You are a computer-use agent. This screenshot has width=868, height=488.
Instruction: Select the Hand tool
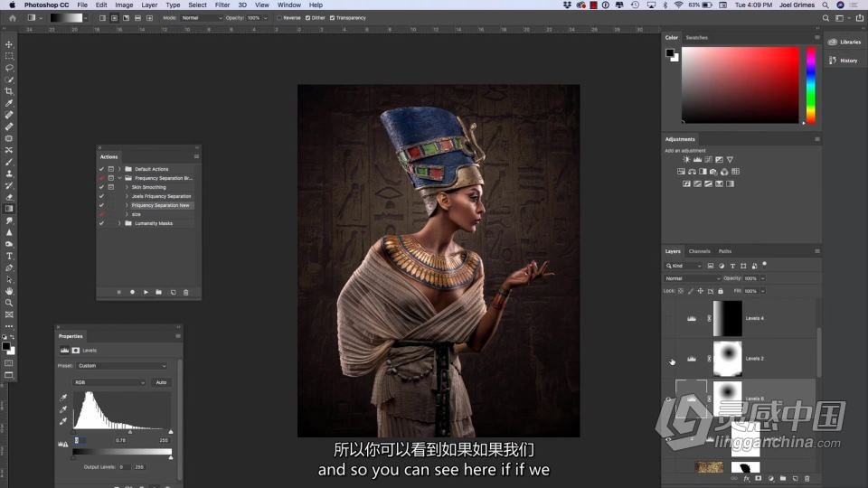(9, 291)
